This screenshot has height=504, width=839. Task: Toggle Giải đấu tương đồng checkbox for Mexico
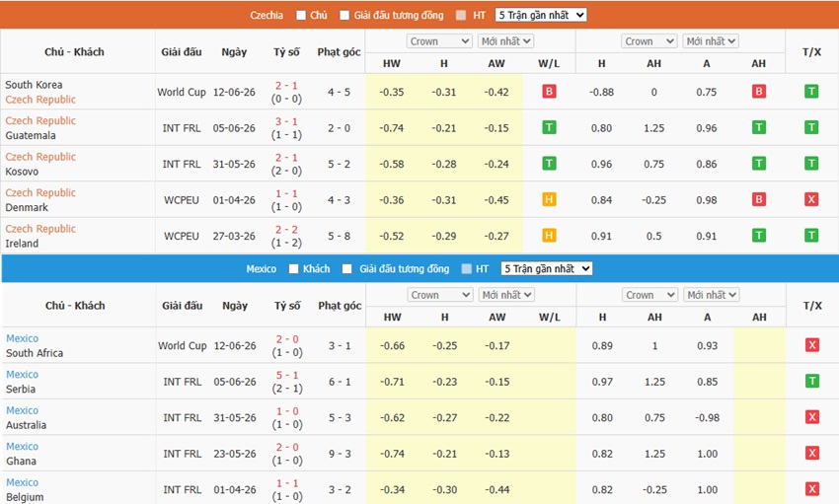(347, 269)
